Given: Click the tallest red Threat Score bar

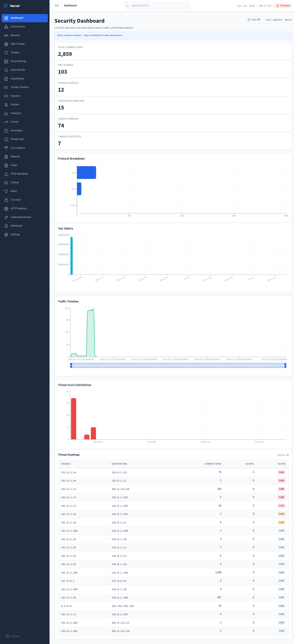Looking at the screenshot, I should pos(74,419).
